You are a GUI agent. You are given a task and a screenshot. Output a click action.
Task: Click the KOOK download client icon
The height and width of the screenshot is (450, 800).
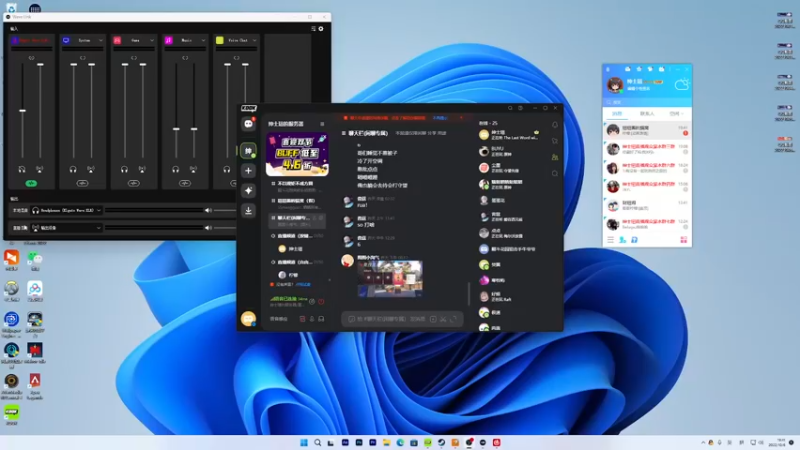pyautogui.click(x=248, y=210)
